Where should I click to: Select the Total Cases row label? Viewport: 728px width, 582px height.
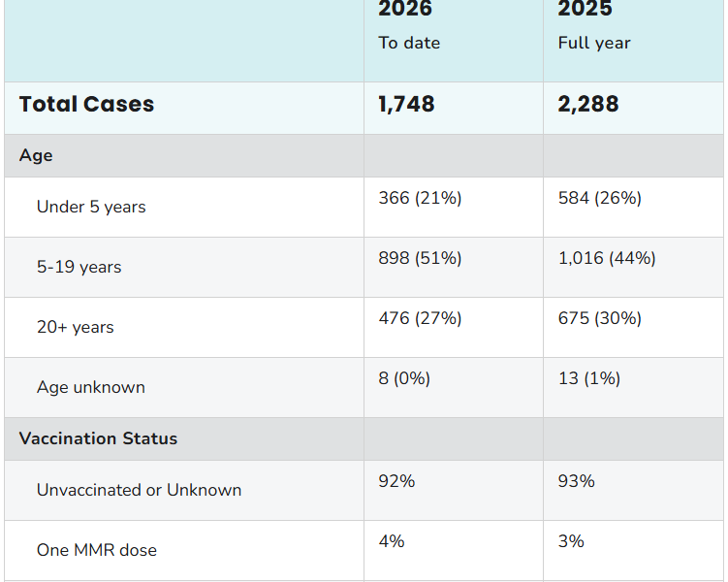pyautogui.click(x=86, y=105)
